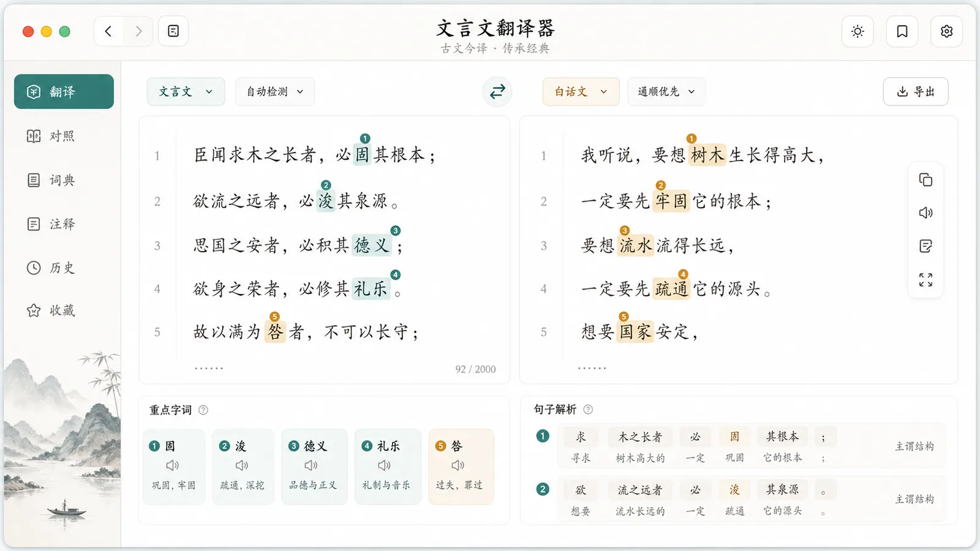Open the 白话文 target language dropdown
The height and width of the screenshot is (551, 980).
[x=581, y=92]
